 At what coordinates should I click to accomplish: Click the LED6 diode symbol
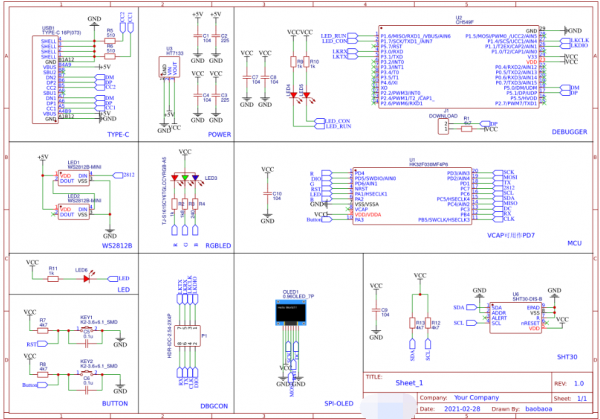coord(84,278)
